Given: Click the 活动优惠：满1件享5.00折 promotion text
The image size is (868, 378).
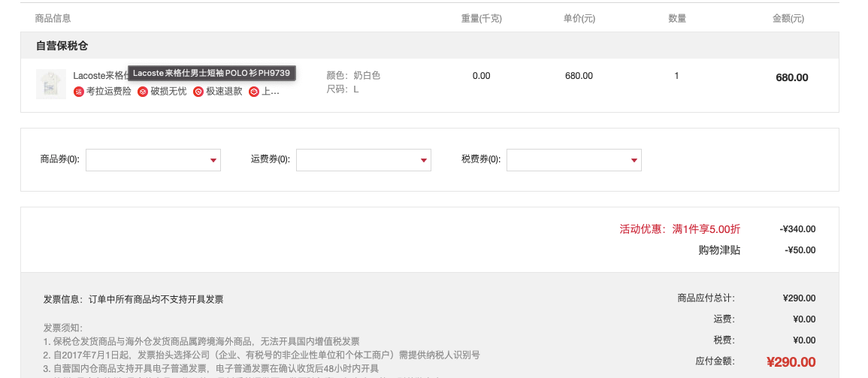Looking at the screenshot, I should pos(680,229).
